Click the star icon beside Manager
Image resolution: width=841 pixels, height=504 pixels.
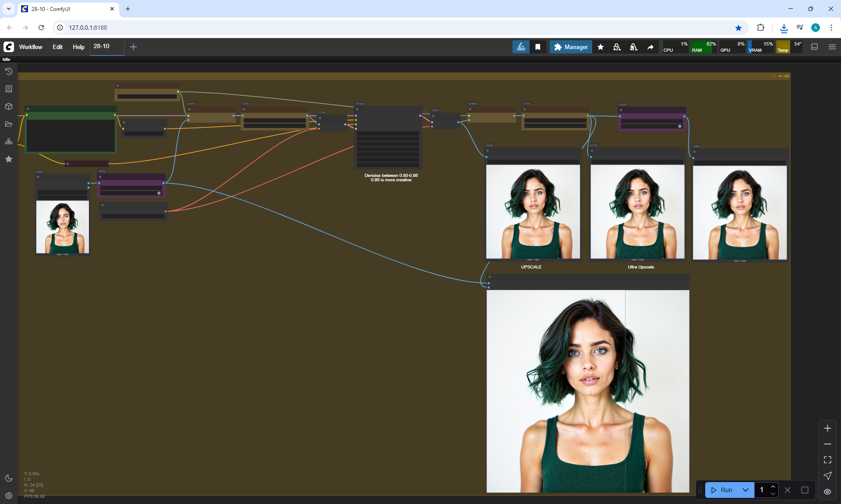601,47
